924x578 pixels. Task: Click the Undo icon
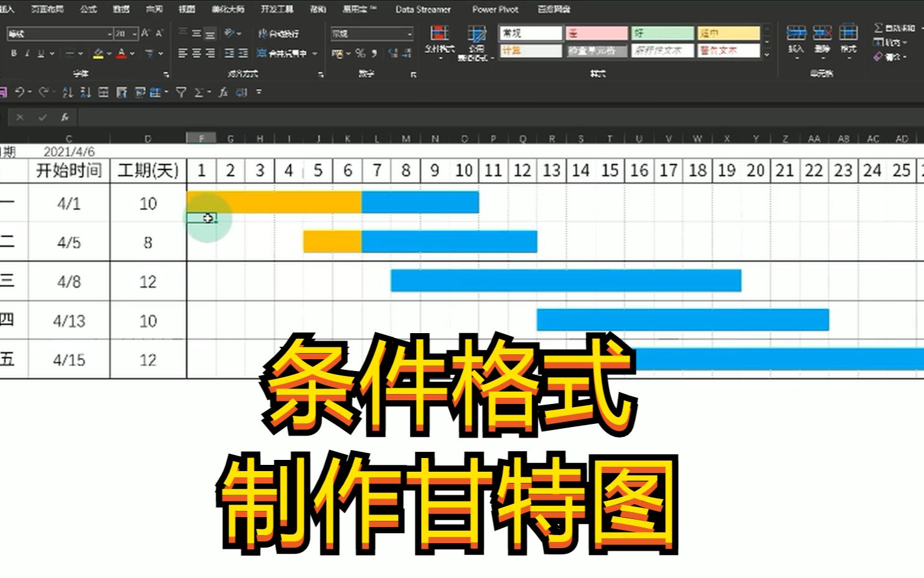point(20,93)
